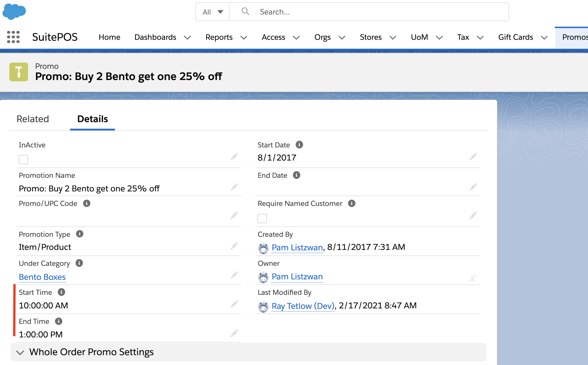Click the Under Category info icon
Screen dimensions: 588x365
[79, 263]
